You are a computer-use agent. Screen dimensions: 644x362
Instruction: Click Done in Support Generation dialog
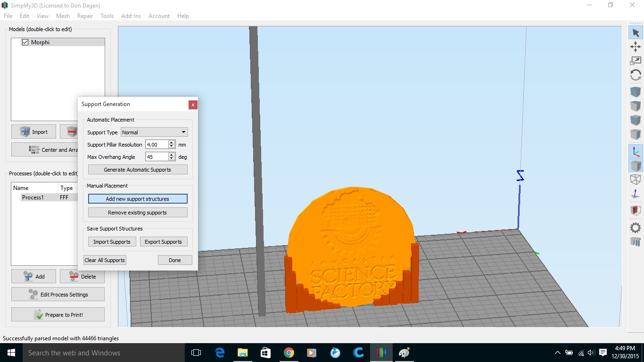pos(175,260)
